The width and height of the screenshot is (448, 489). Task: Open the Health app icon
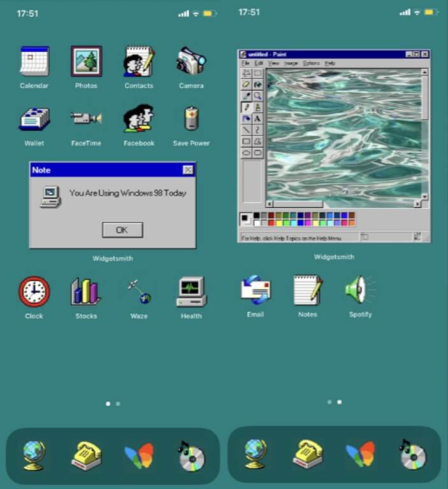tap(191, 292)
